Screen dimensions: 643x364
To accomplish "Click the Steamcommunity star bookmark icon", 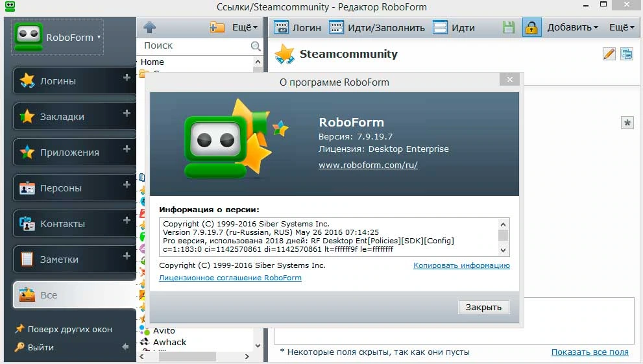I will click(x=285, y=55).
